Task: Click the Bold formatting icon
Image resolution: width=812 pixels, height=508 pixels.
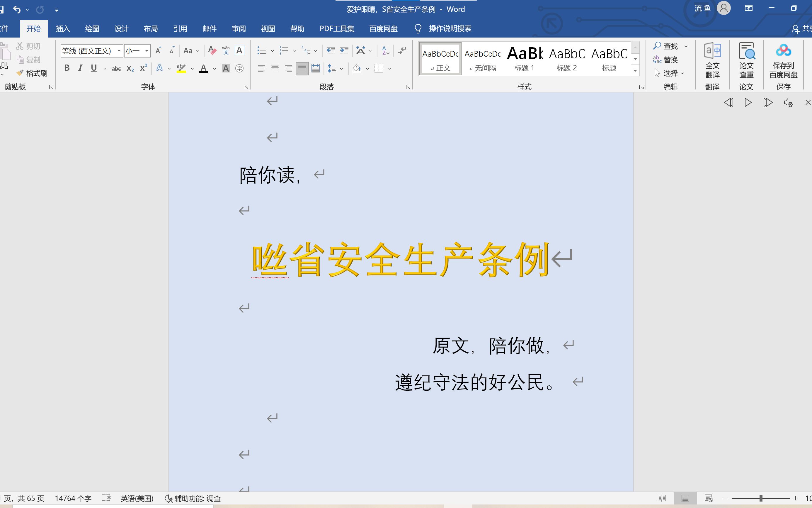Action: click(66, 68)
